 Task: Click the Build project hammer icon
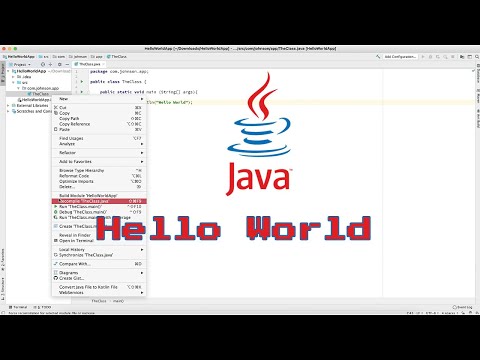378,57
